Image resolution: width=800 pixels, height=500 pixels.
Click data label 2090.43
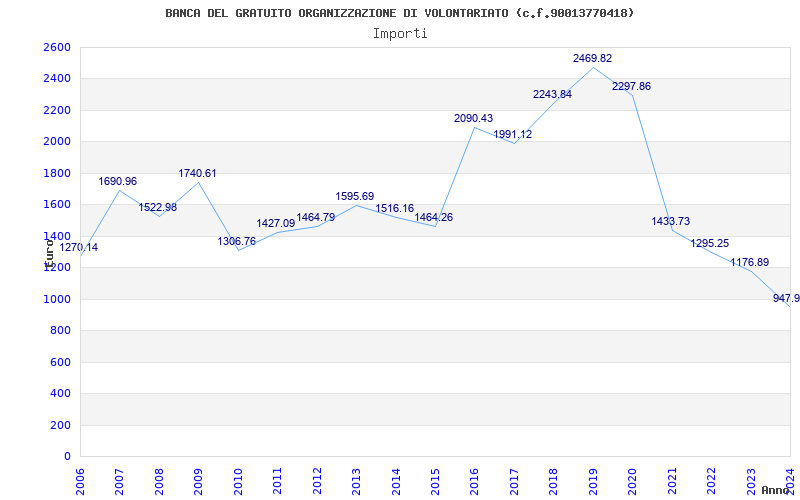click(x=473, y=118)
